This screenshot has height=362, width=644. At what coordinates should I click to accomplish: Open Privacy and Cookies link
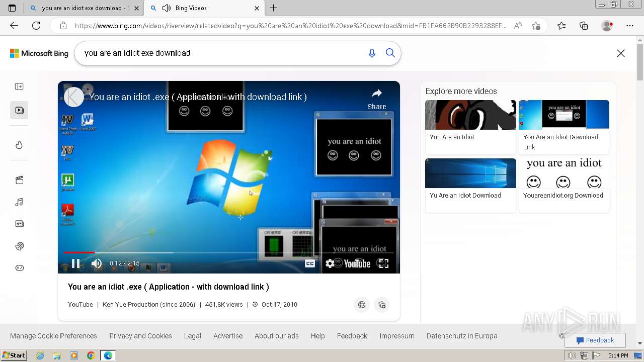click(x=140, y=336)
